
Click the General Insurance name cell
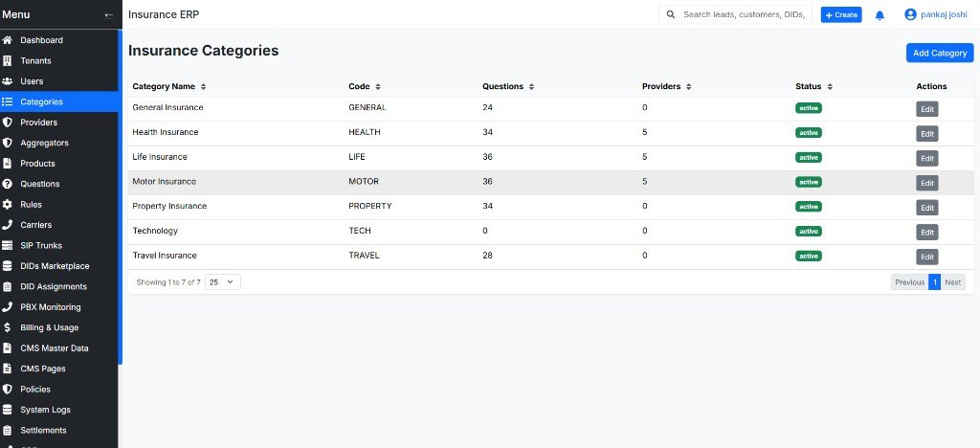tap(167, 107)
